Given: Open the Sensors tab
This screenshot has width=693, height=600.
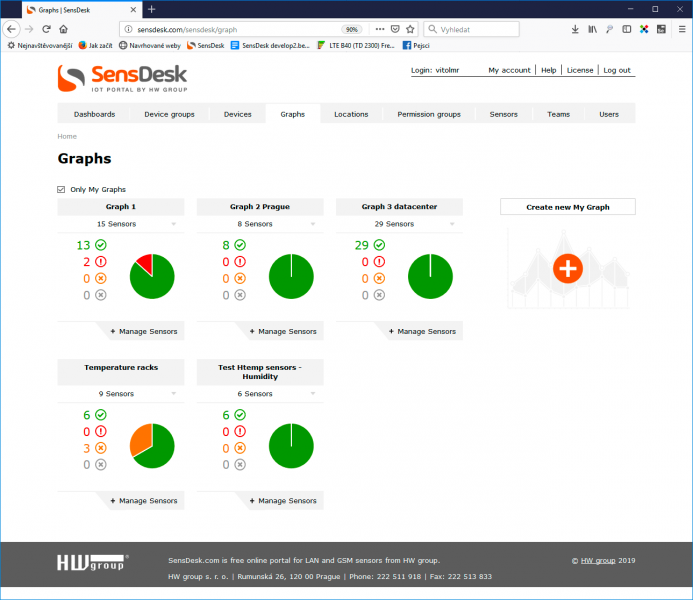Looking at the screenshot, I should coord(503,114).
